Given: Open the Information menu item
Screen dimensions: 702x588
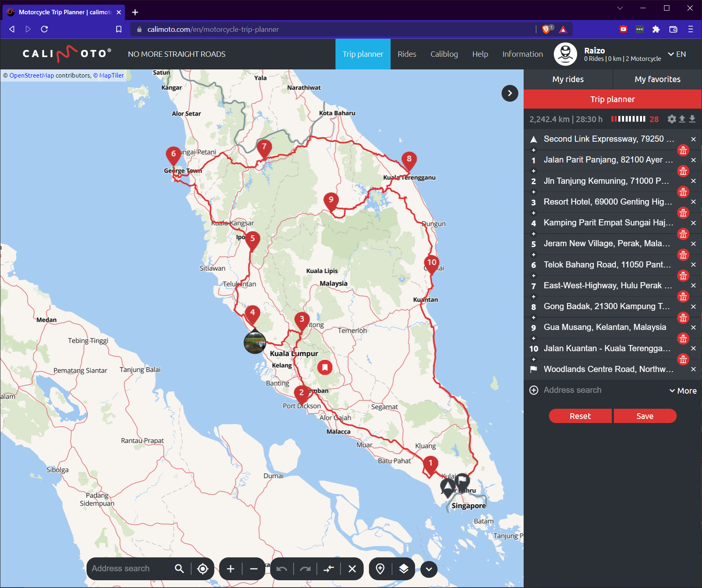Looking at the screenshot, I should click(522, 54).
